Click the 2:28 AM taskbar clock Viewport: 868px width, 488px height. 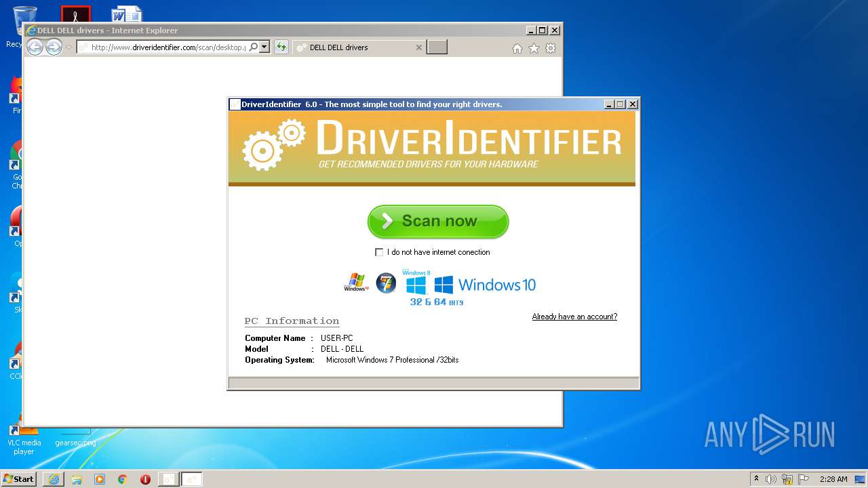[833, 479]
